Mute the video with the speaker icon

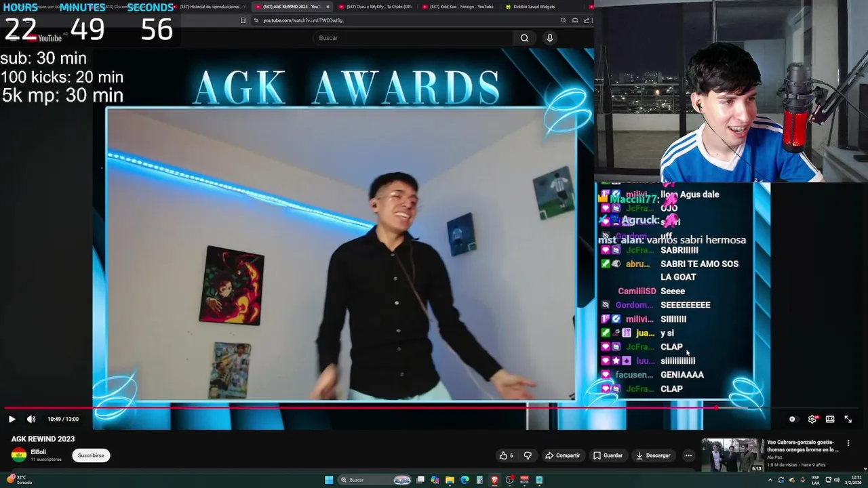tap(31, 419)
